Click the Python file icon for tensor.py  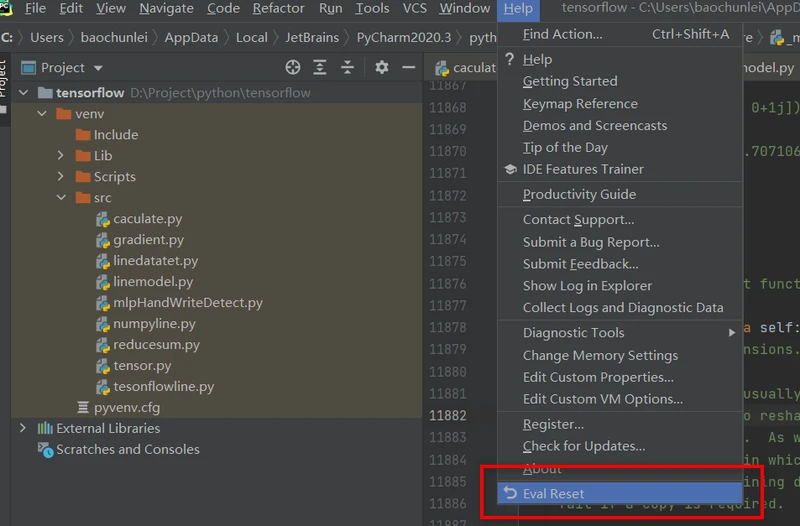pos(102,366)
